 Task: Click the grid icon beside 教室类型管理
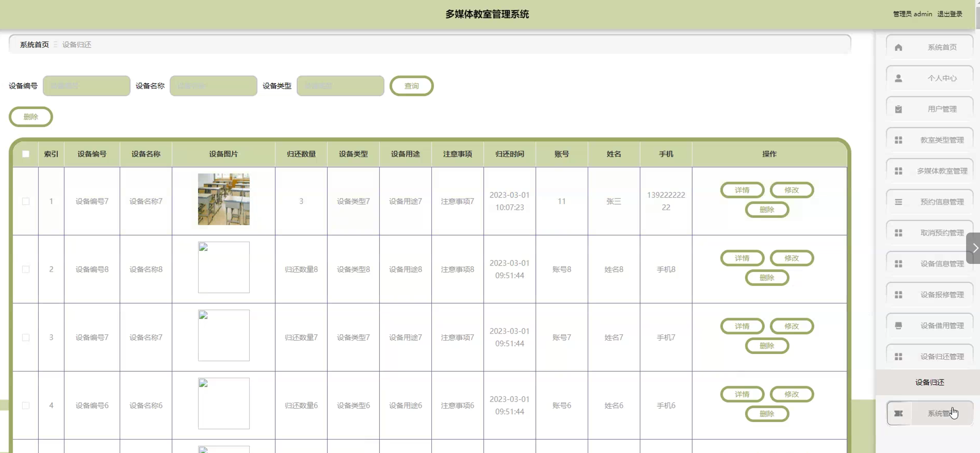898,140
